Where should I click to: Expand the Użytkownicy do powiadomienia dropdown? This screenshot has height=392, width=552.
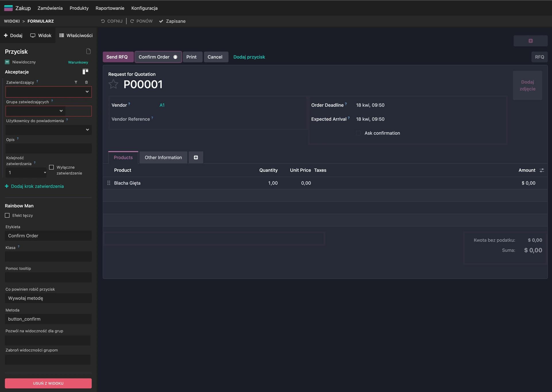pos(87,130)
